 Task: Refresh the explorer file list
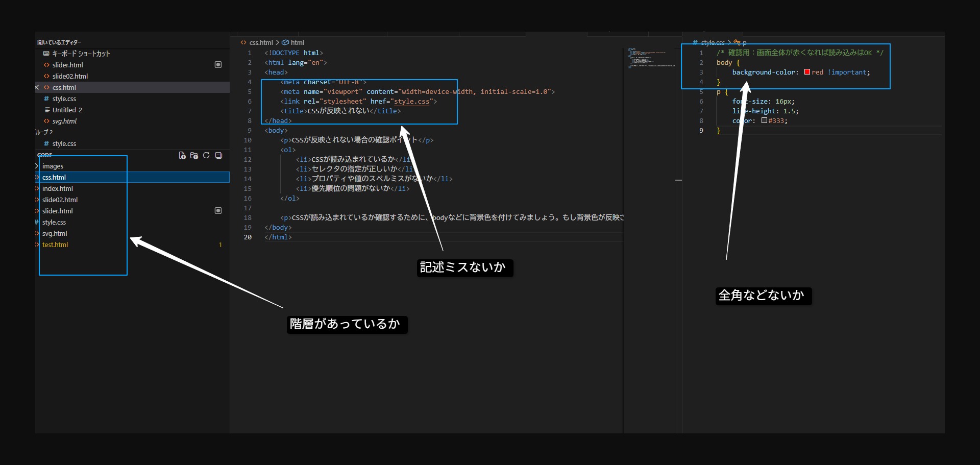coord(206,156)
